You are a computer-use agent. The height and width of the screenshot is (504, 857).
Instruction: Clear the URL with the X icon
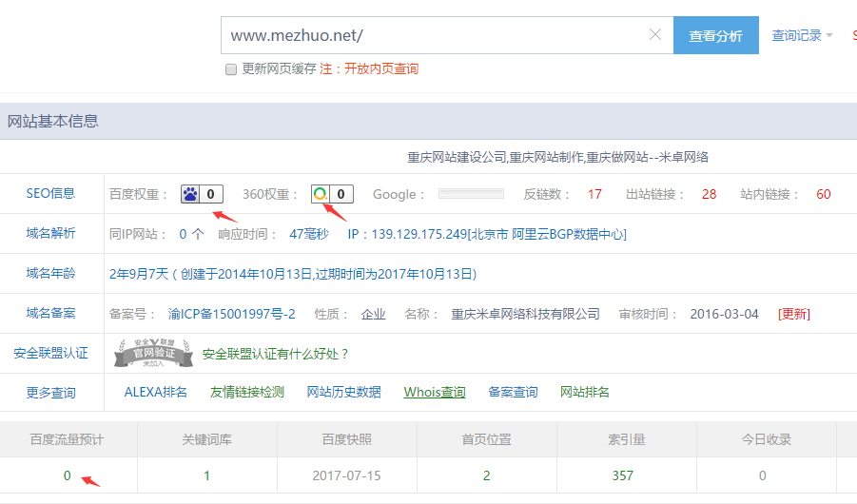click(655, 35)
